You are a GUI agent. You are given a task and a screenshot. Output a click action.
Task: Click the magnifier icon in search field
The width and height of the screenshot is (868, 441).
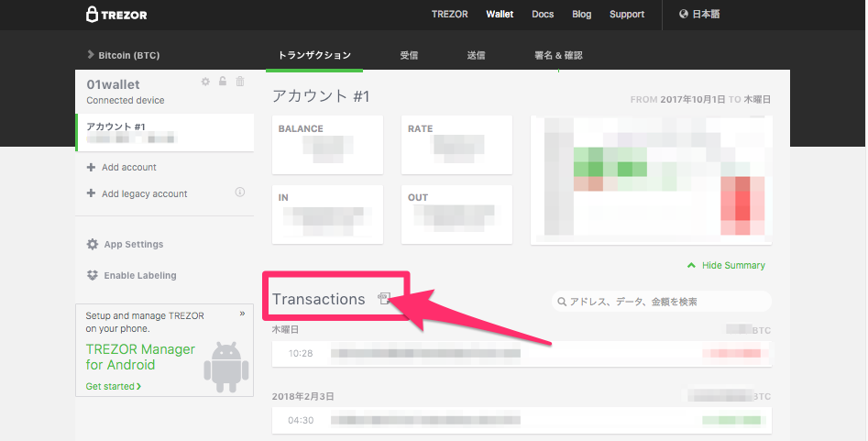[x=562, y=302]
